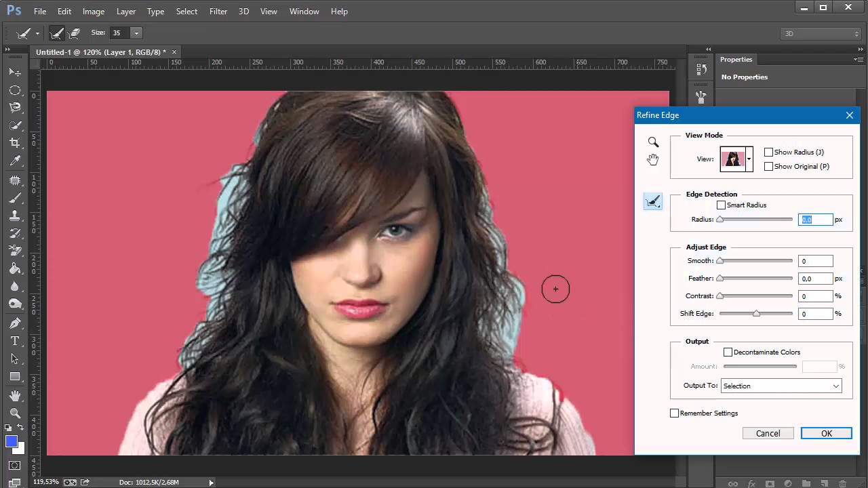Screen dimensions: 868x488
Task: Select Hand tool in Refine Edge dialog
Action: [653, 160]
